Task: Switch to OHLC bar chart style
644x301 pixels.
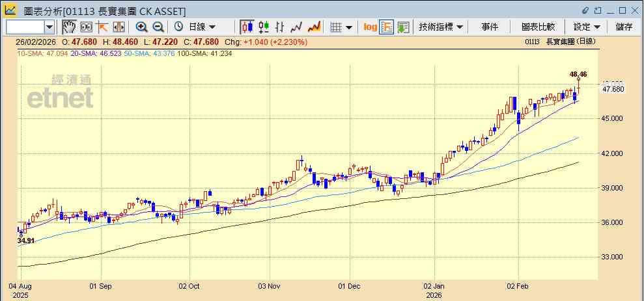Action: click(280, 27)
